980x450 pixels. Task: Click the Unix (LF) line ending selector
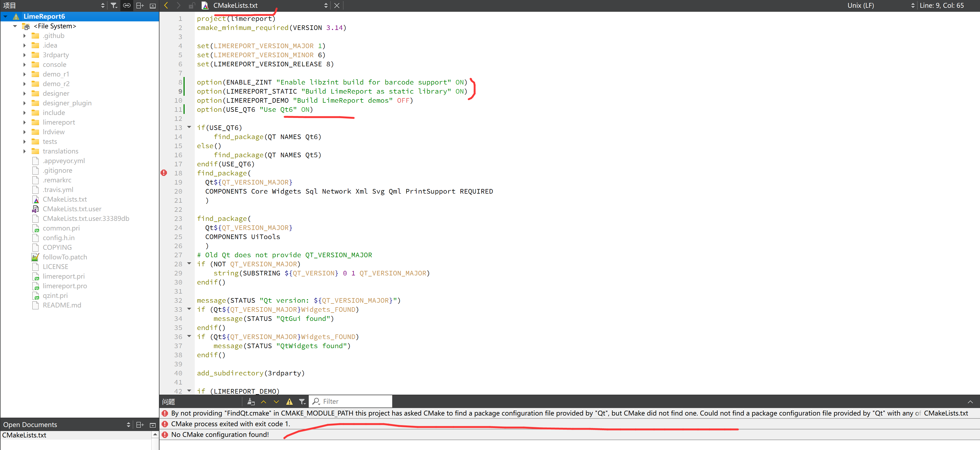[x=861, y=5]
